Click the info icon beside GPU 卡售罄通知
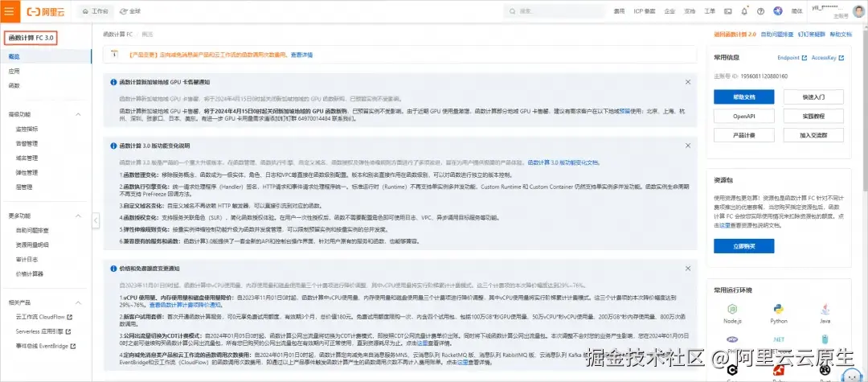The image size is (868, 382). coord(113,82)
